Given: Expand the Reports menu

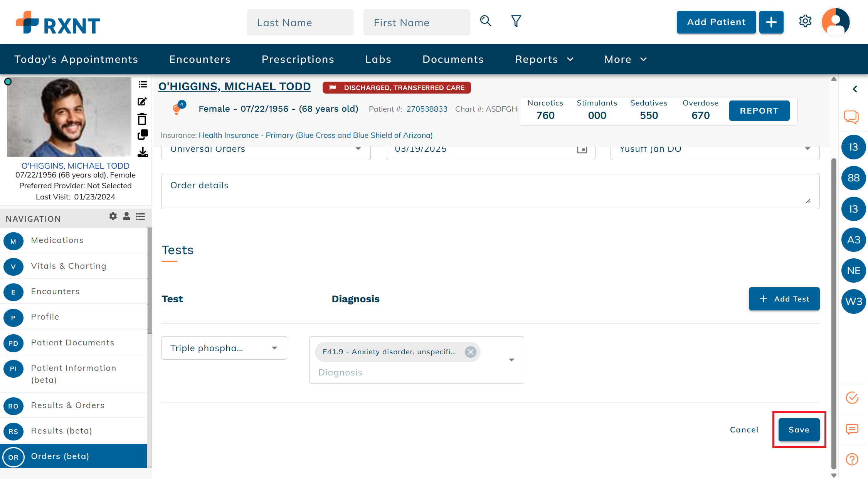Looking at the screenshot, I should 544,59.
